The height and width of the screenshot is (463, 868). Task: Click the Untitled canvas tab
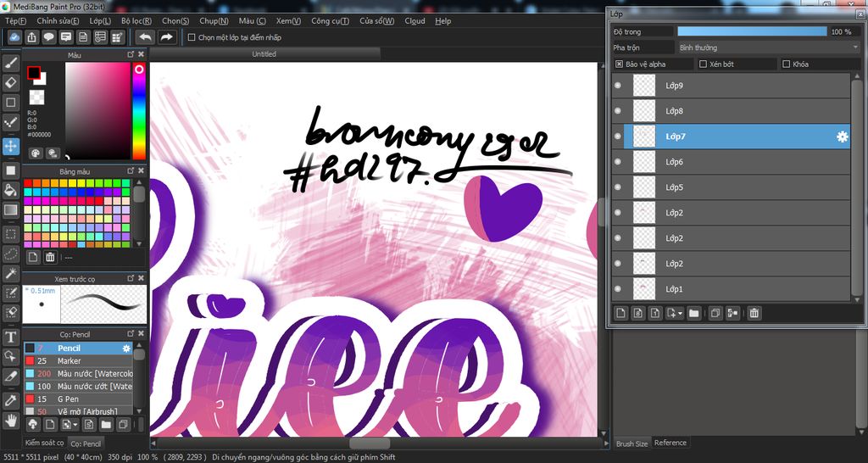(x=264, y=54)
